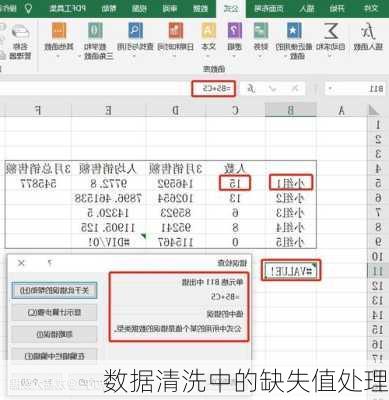The width and height of the screenshot is (389, 400).
Task: Select cell showing #DIV/0! error
Action: pyautogui.click(x=108, y=242)
